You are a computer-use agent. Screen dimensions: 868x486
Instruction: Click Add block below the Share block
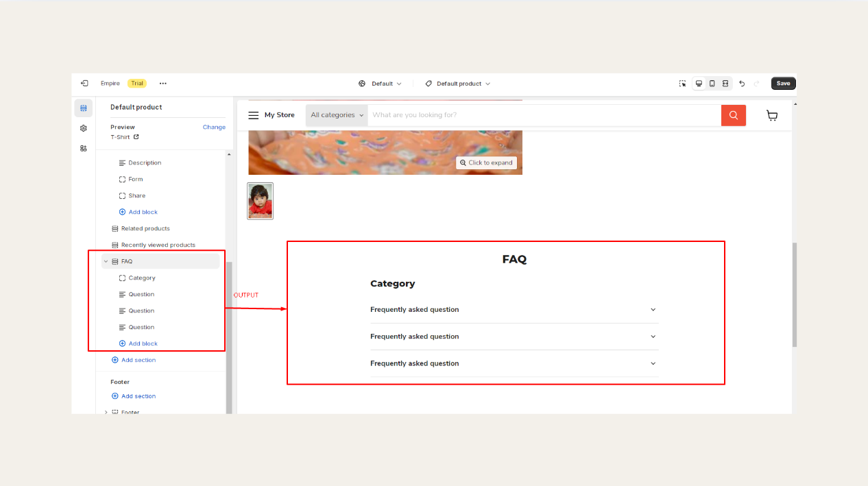click(138, 212)
